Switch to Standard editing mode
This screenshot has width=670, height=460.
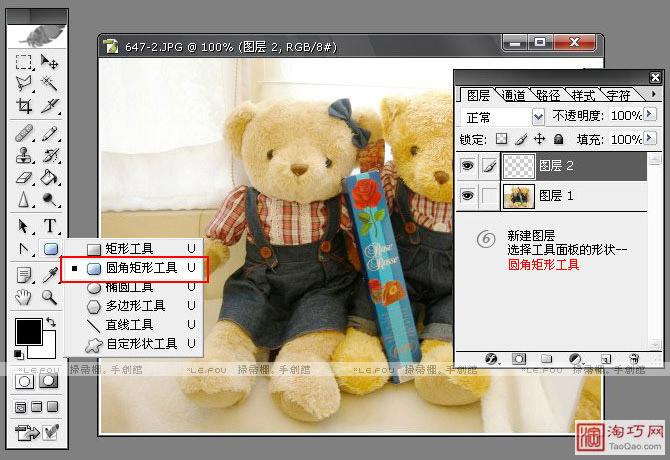pyautogui.click(x=24, y=381)
